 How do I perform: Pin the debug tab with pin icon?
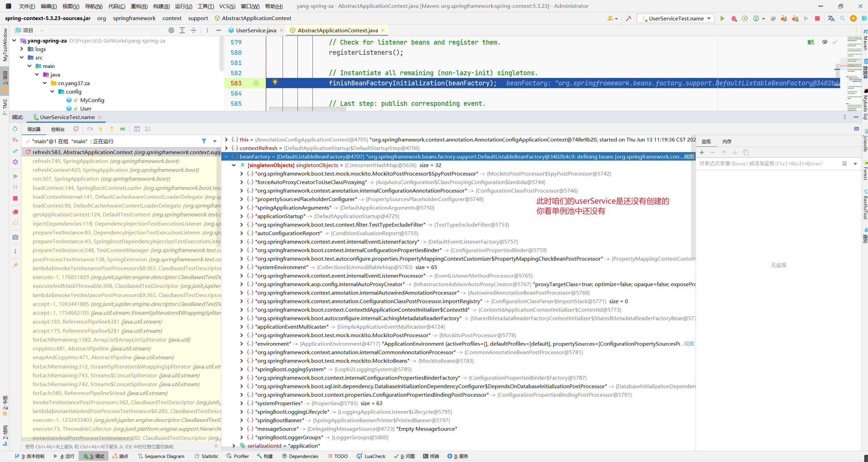pyautogui.click(x=15, y=265)
